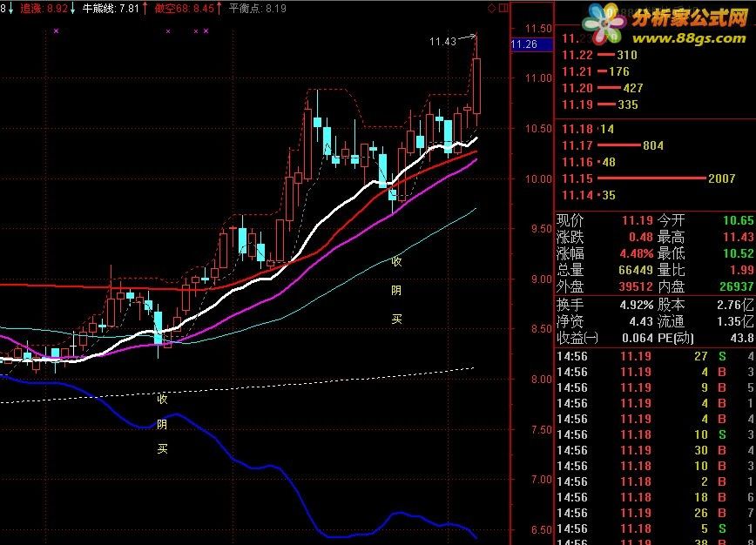756x545 pixels.
Task: Select the tick row 11.19 with 27 S
Action: point(655,357)
